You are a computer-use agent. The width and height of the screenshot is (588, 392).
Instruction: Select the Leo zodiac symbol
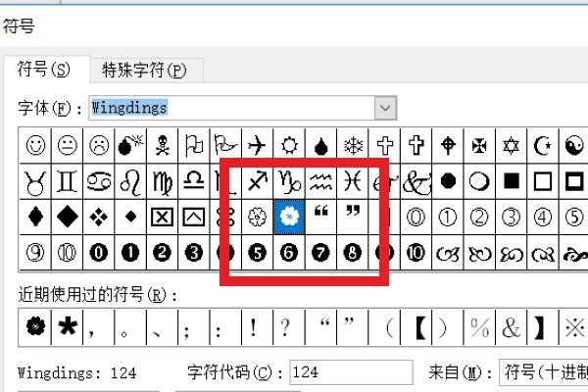point(130,181)
